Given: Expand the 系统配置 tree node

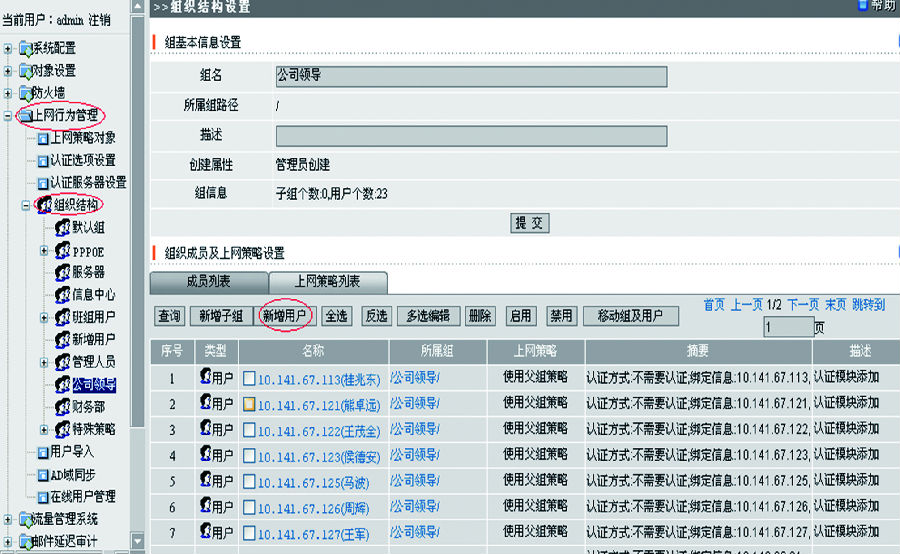Looking at the screenshot, I should [8, 48].
